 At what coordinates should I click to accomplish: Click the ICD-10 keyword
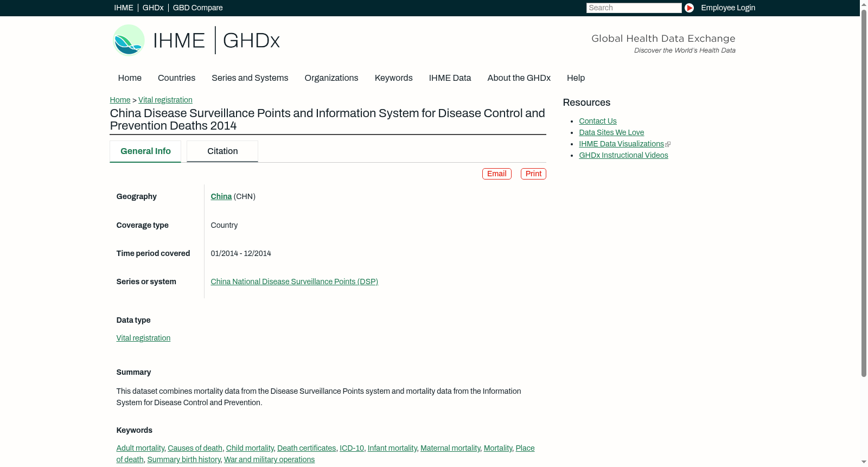tap(352, 448)
